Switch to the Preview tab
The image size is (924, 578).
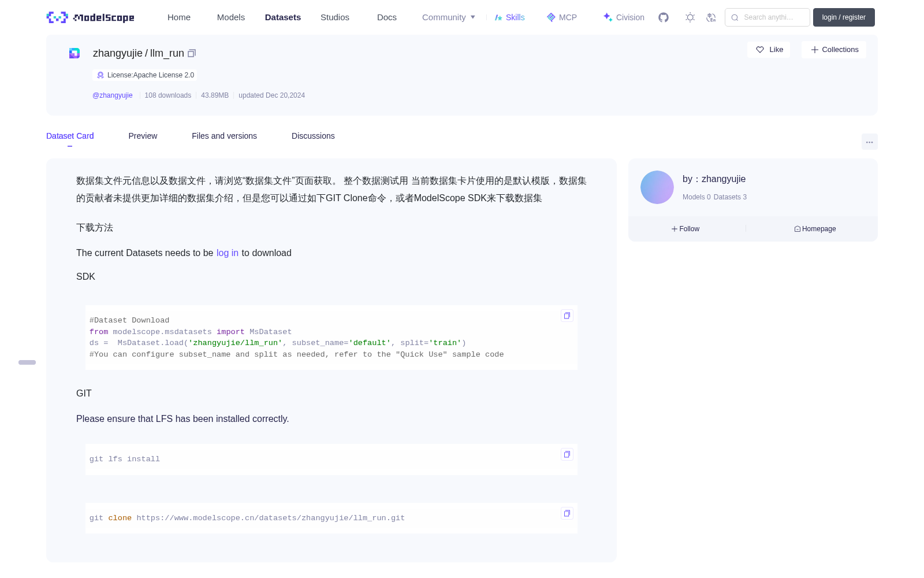[143, 136]
